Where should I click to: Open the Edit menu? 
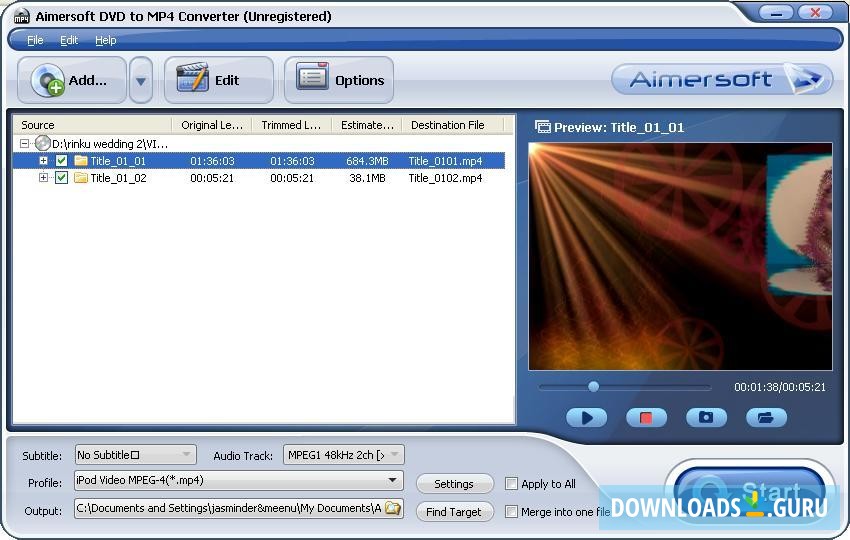pos(69,40)
